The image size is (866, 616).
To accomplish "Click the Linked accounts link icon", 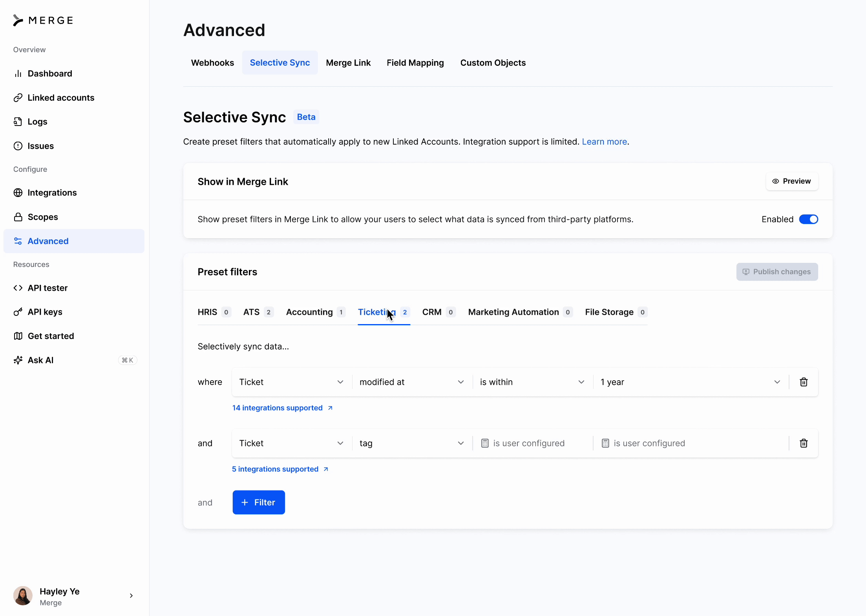I will (x=18, y=98).
